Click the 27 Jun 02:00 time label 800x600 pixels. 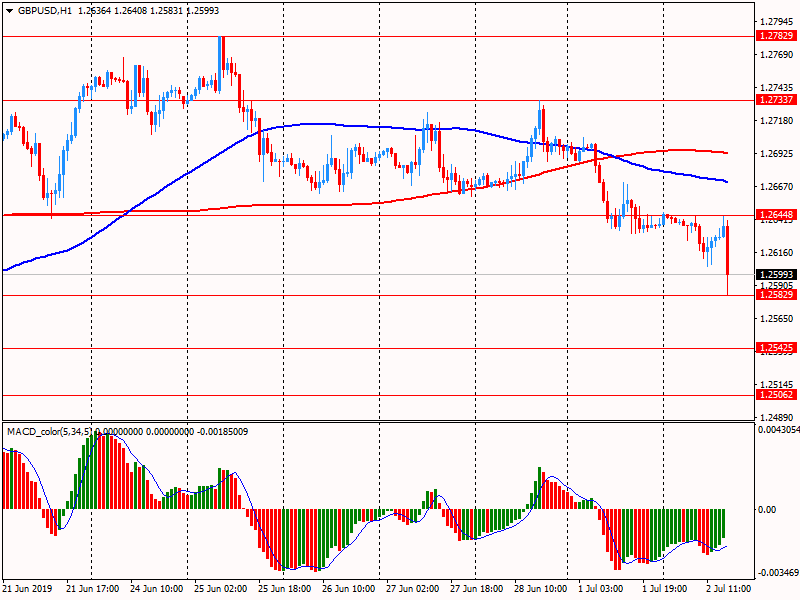pyautogui.click(x=412, y=588)
